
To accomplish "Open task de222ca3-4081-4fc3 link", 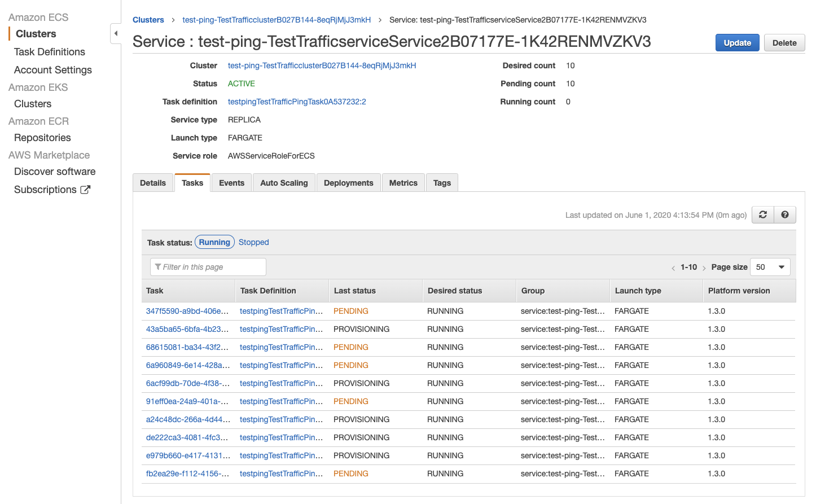I will point(187,437).
